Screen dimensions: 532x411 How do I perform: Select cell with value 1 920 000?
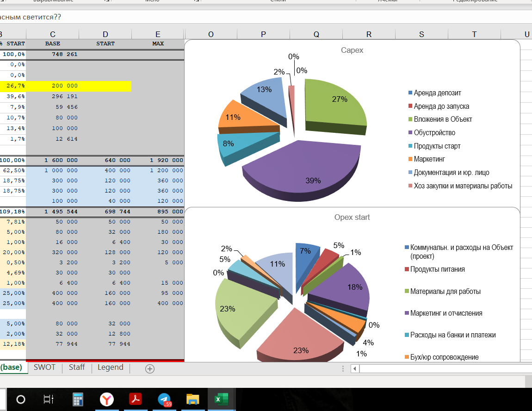158,160
